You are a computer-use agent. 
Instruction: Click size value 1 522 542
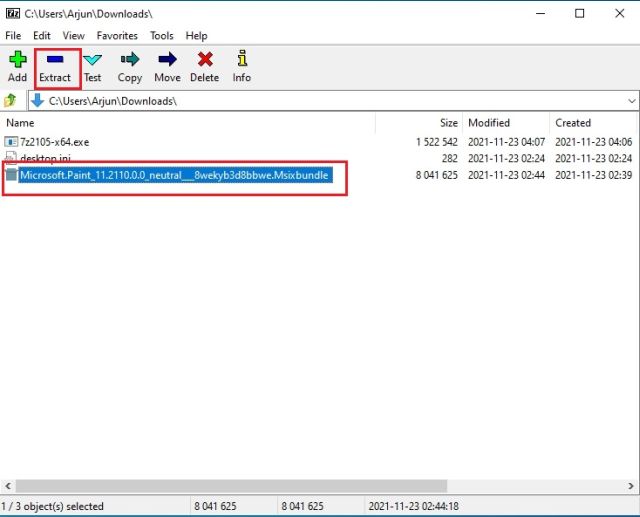(x=437, y=142)
